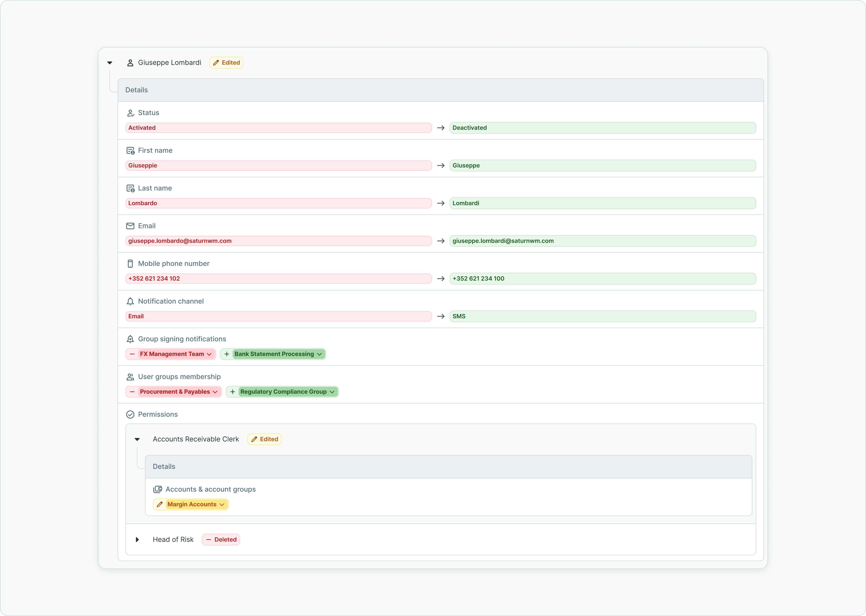Open the Bank Statement Processing chip dropdown
Viewport: 866px width, 616px height.
(x=319, y=354)
